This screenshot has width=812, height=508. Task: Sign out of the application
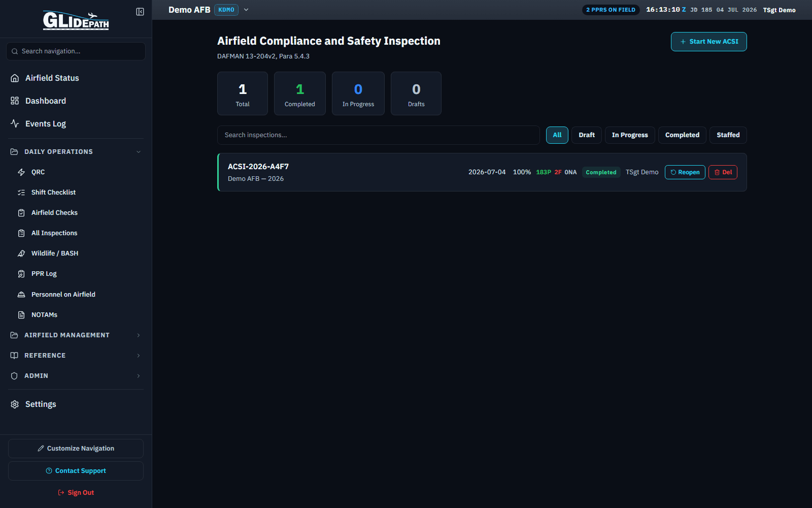(x=76, y=493)
